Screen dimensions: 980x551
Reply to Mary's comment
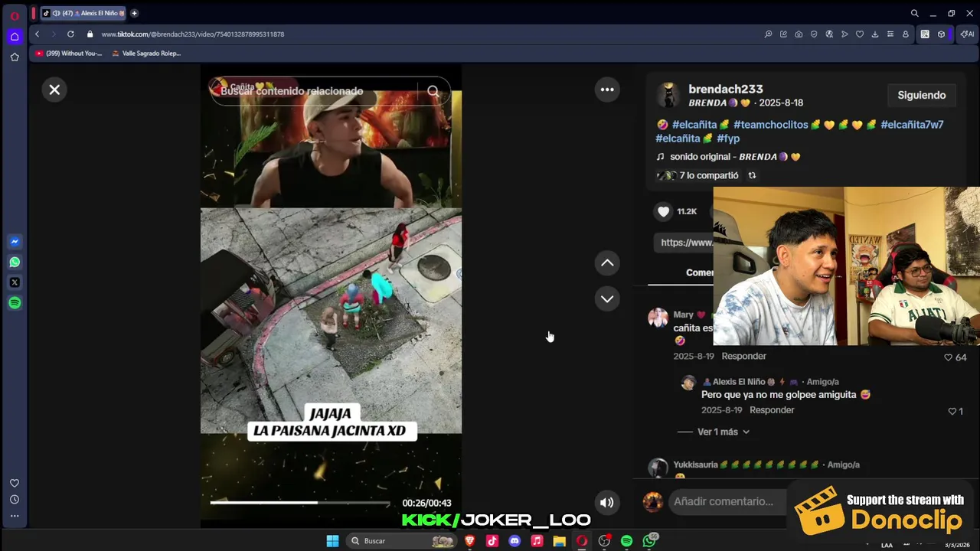point(743,356)
